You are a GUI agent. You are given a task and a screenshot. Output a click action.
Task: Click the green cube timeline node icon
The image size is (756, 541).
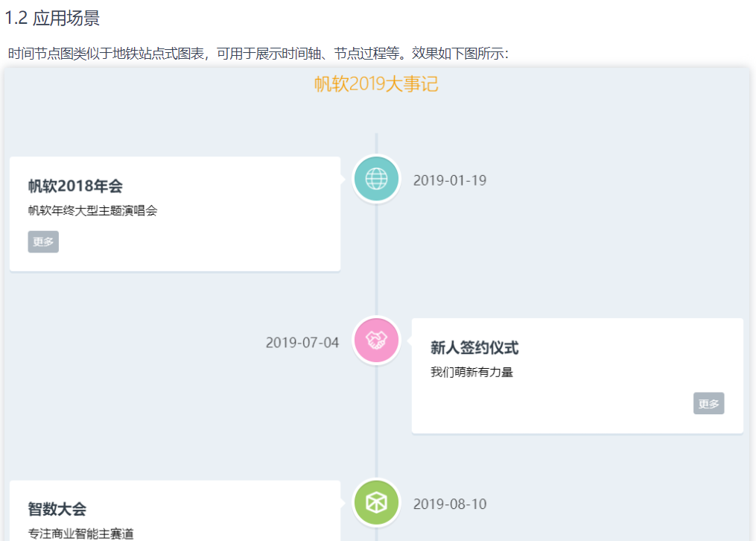376,503
